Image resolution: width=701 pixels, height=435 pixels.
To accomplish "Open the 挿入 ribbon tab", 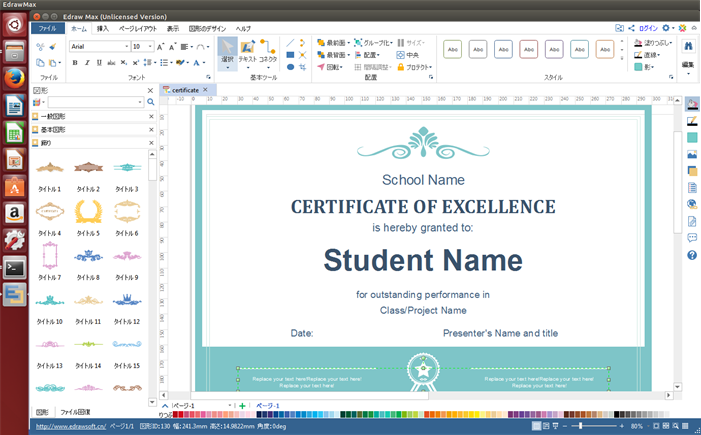I will click(x=102, y=29).
